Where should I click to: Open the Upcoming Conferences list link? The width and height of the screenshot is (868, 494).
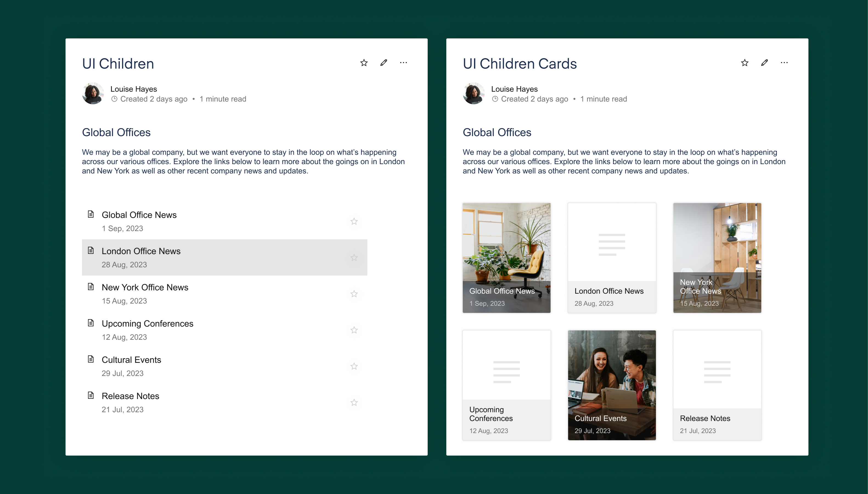(x=147, y=324)
